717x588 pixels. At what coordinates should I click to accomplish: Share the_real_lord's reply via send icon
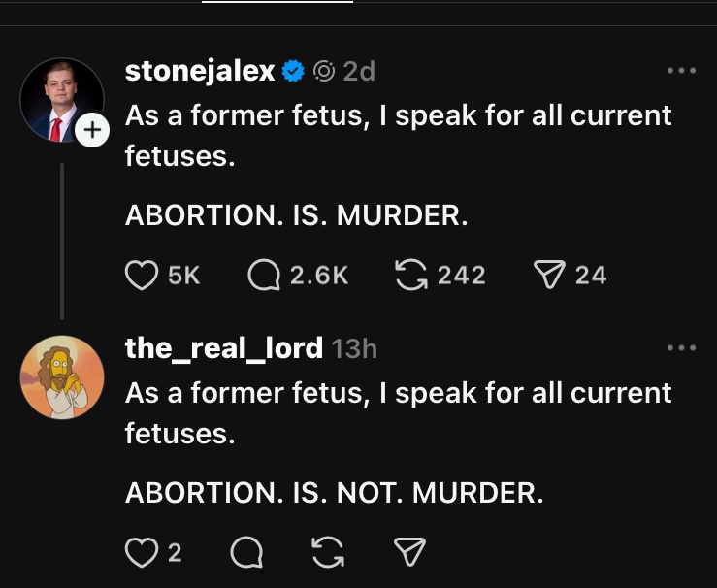(410, 553)
